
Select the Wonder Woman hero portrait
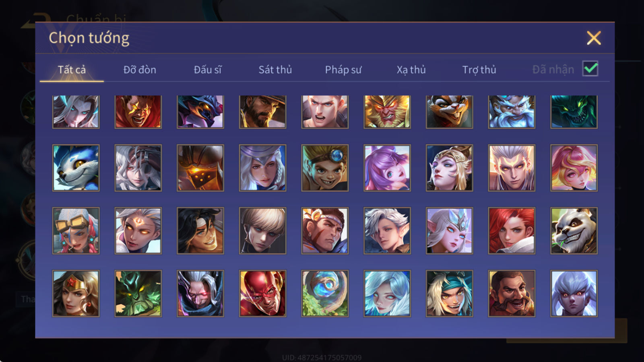coord(76,293)
